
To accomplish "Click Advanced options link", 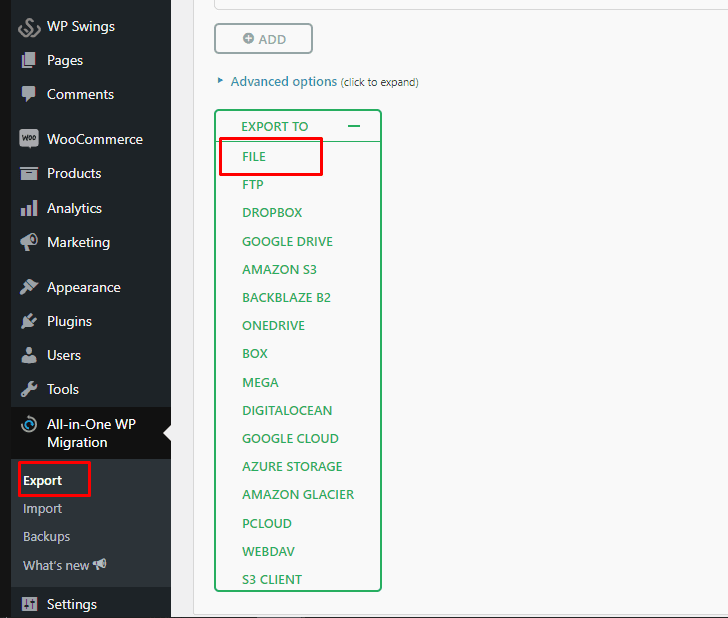I will (284, 81).
